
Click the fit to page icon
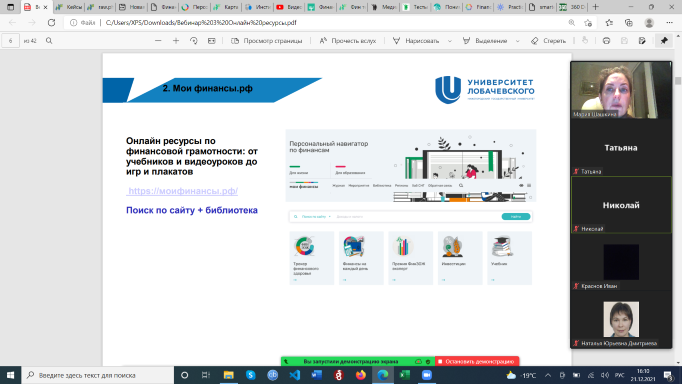211,40
